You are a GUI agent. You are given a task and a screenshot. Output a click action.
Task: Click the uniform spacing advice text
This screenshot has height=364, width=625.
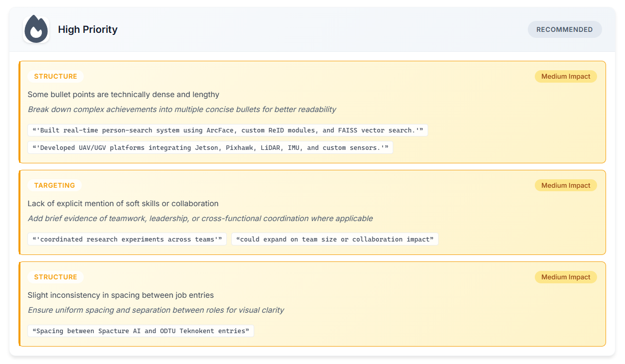156,310
